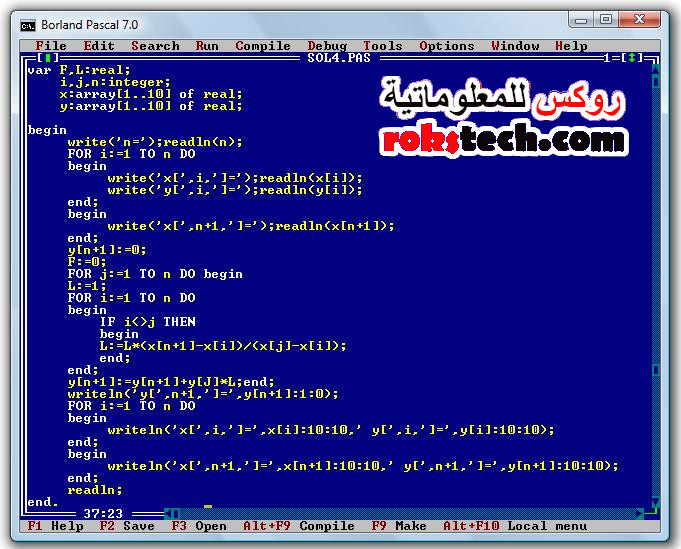This screenshot has width=681, height=549.
Task: Click the final 'readln;' line
Action: [95, 490]
